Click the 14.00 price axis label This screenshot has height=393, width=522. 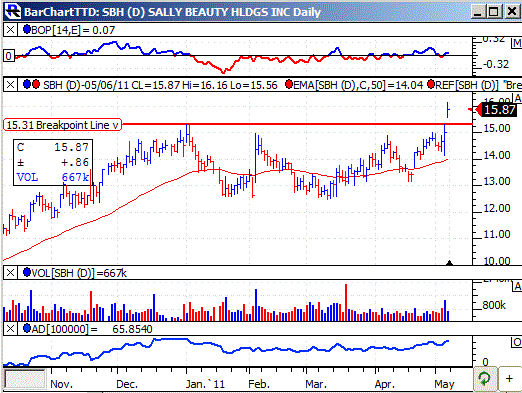point(497,155)
